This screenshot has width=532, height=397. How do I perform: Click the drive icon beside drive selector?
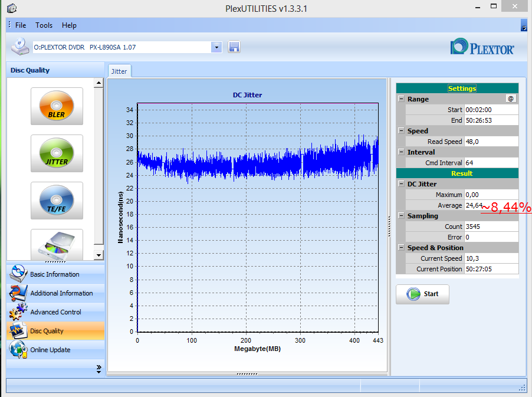[x=20, y=47]
